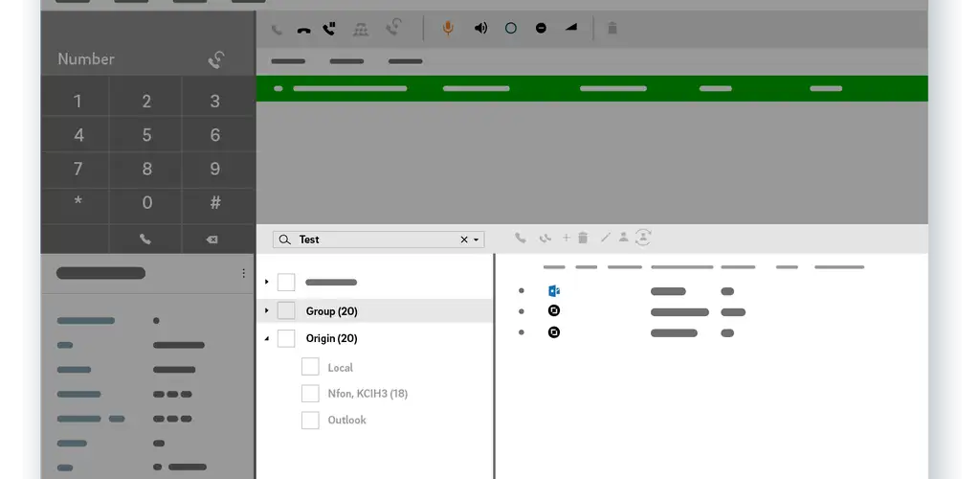Check the Origin (20) checkbox
This screenshot has width=980, height=479.
point(286,338)
